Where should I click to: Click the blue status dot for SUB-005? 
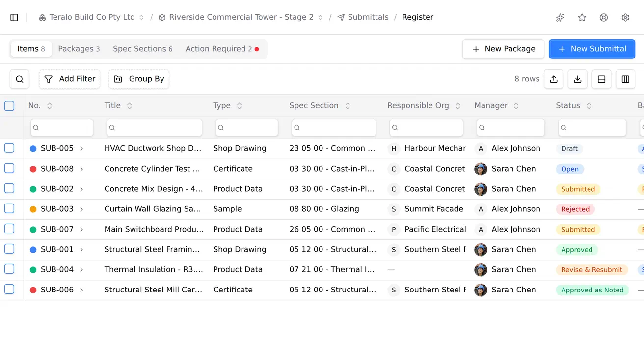point(33,149)
